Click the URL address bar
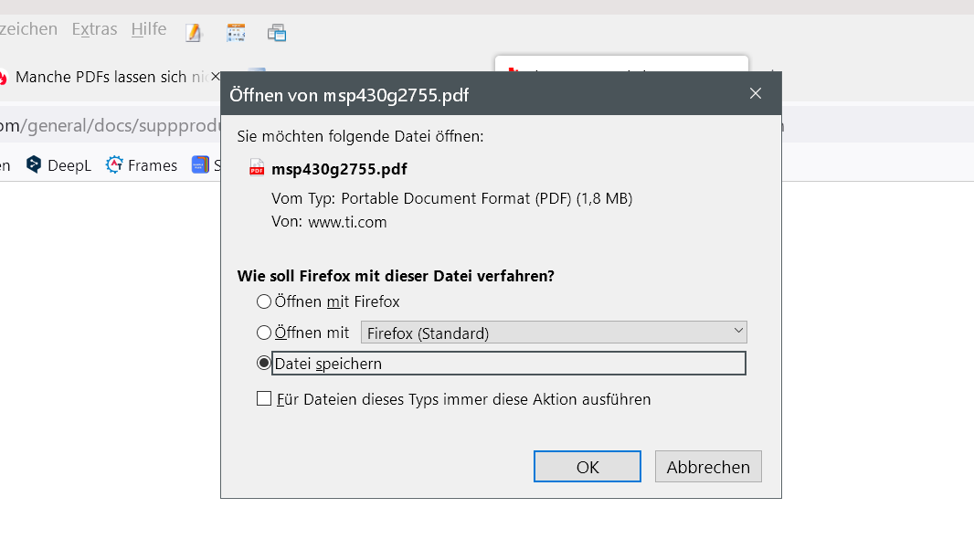Screen dimensions: 974x560 (x=110, y=126)
